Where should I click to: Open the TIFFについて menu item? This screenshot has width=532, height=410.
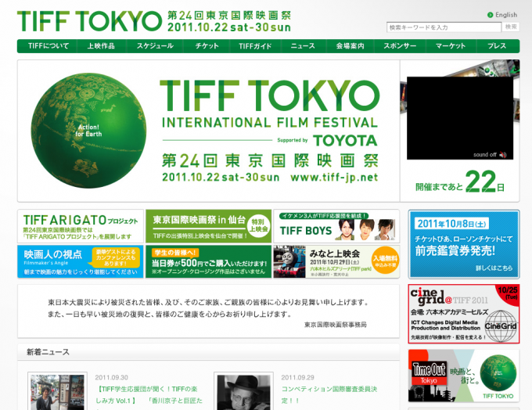[48, 46]
